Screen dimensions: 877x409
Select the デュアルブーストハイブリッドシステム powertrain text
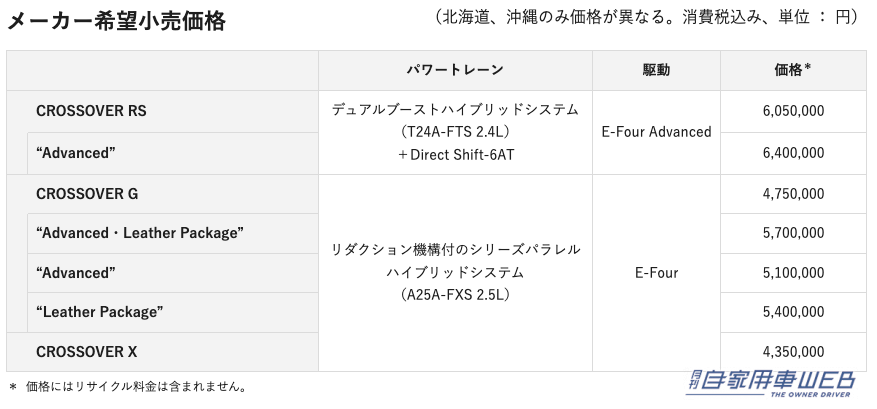[455, 109]
